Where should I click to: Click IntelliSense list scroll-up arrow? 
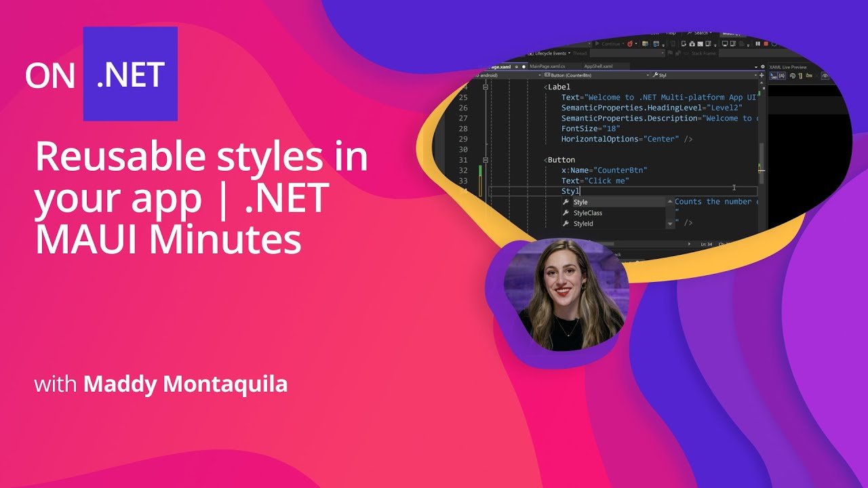tap(670, 202)
